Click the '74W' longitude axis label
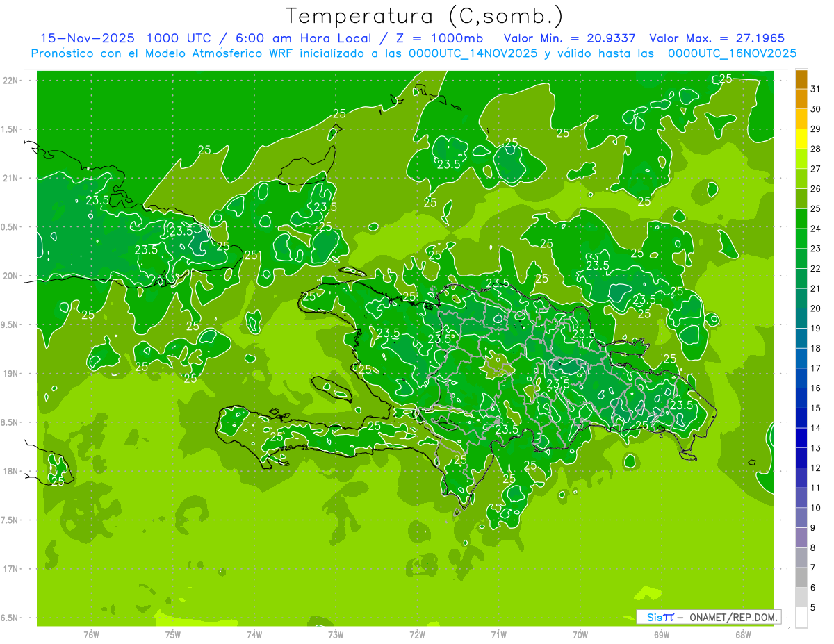 pyautogui.click(x=254, y=634)
